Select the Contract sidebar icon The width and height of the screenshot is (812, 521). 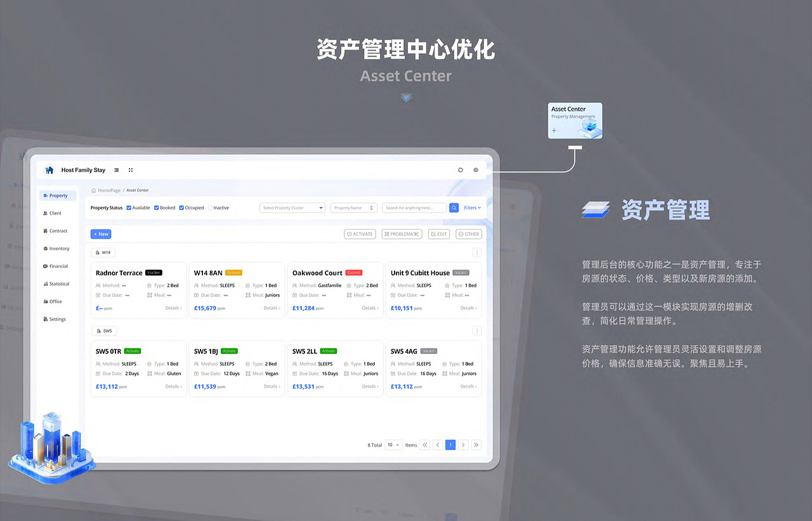coord(55,230)
